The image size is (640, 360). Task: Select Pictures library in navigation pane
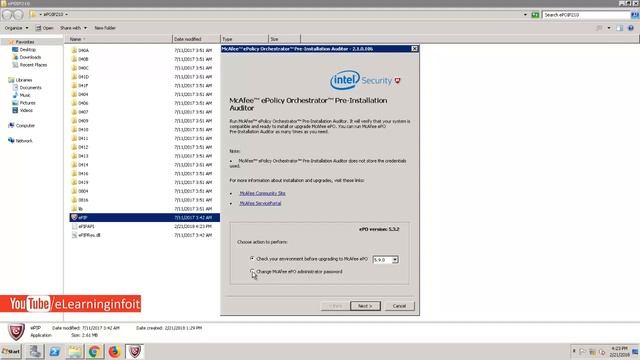27,103
